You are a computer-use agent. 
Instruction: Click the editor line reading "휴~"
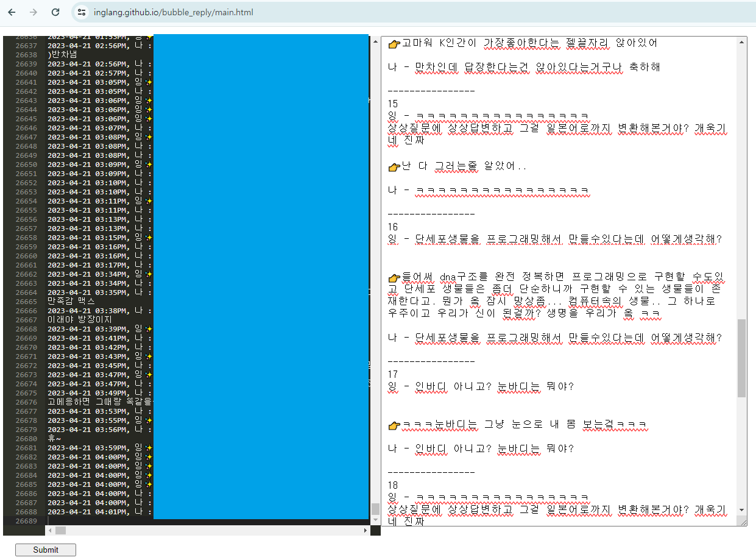tap(54, 439)
